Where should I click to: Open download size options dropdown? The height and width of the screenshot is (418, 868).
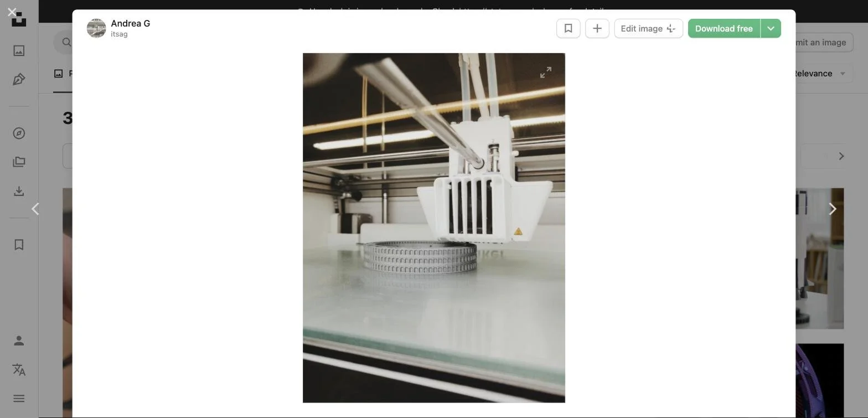(x=771, y=28)
